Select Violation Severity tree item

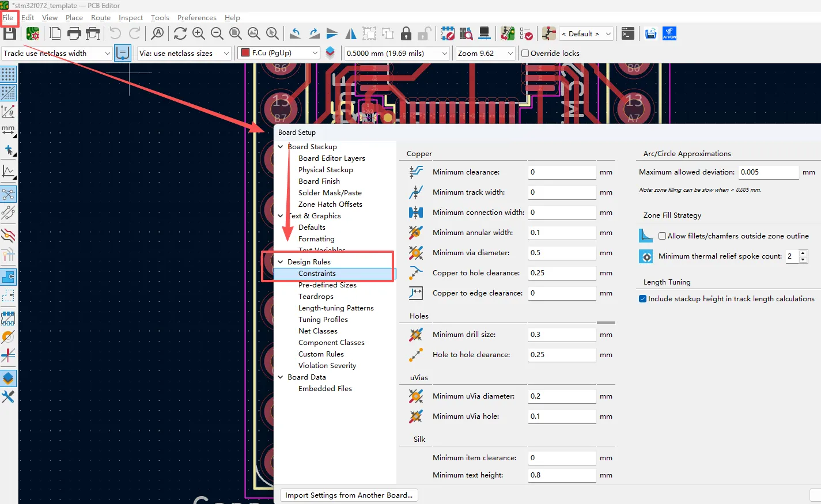[327, 365]
